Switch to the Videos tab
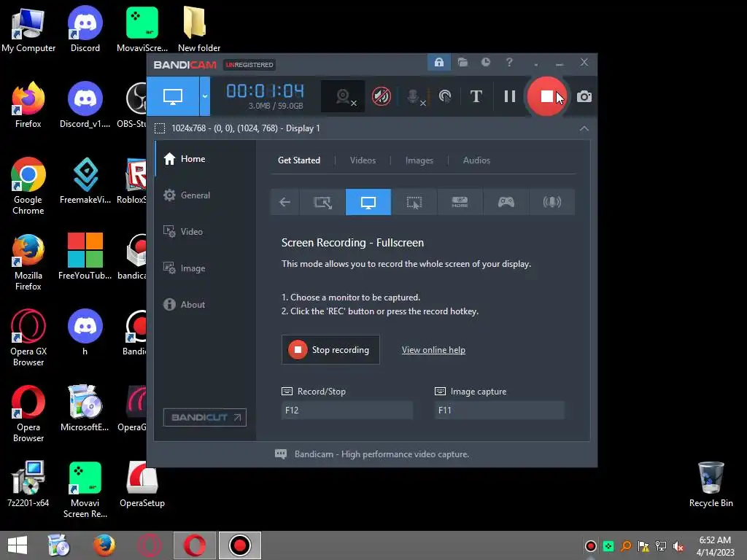The image size is (747, 560). (x=363, y=160)
